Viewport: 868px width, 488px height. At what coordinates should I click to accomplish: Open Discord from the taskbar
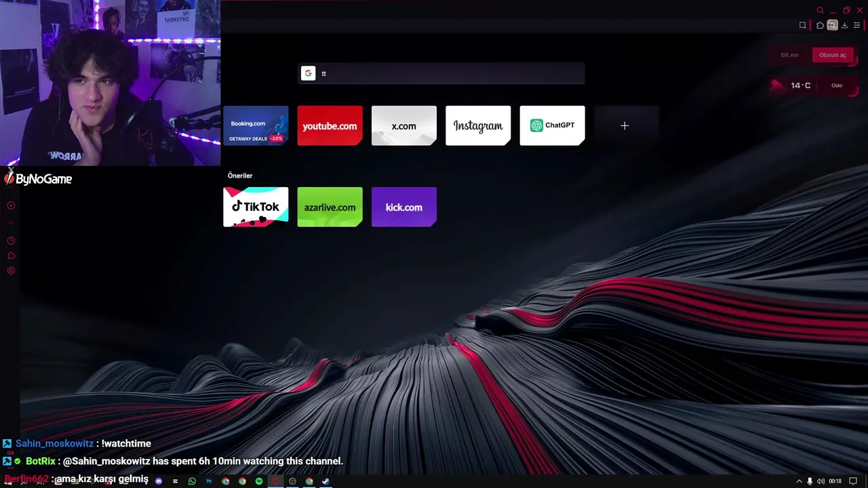(159, 481)
